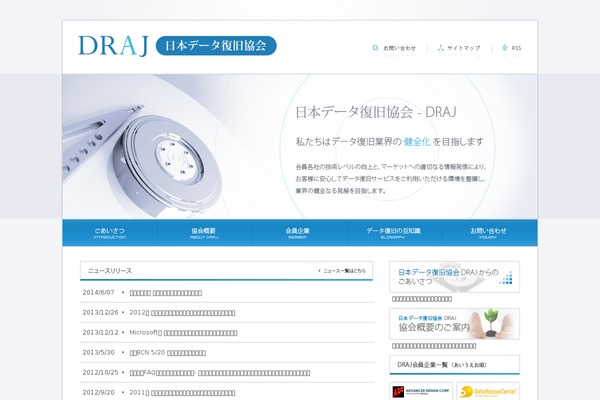Open the 2013/12/26 news item
The width and height of the screenshot is (600, 400).
click(182, 313)
